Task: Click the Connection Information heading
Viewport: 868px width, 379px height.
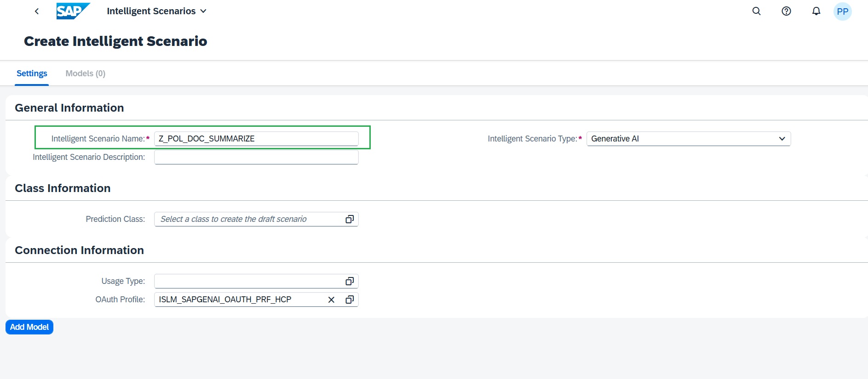Action: (79, 250)
